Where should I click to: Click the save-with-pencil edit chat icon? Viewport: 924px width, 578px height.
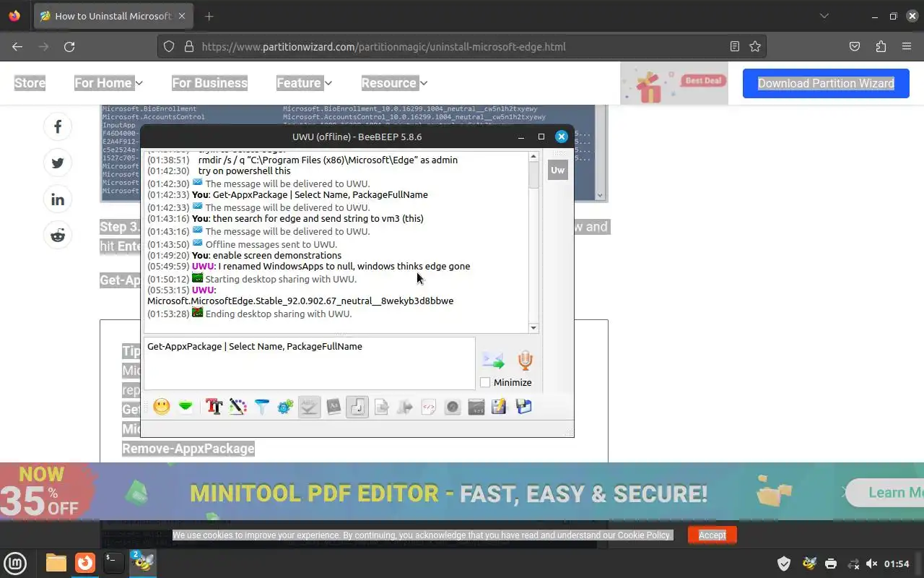pyautogui.click(x=500, y=407)
